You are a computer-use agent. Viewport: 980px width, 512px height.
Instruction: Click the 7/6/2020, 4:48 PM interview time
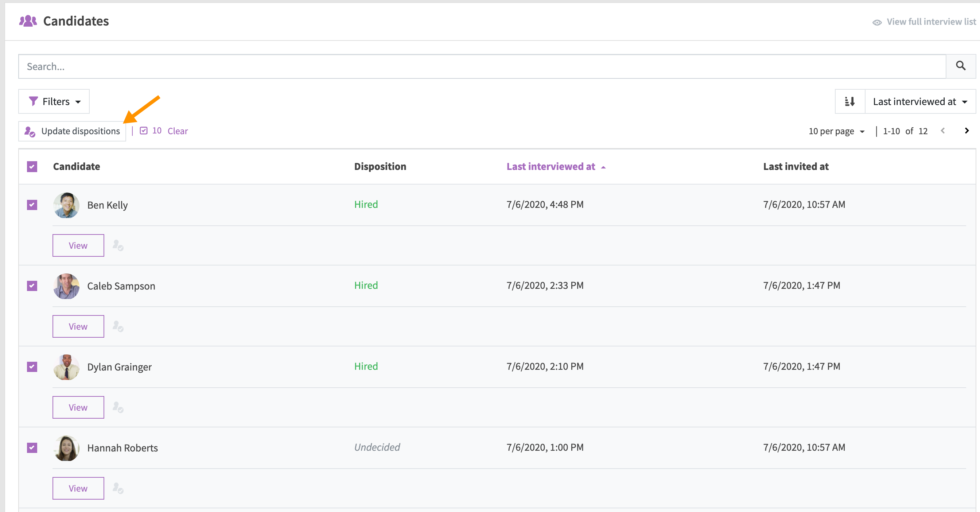(545, 204)
